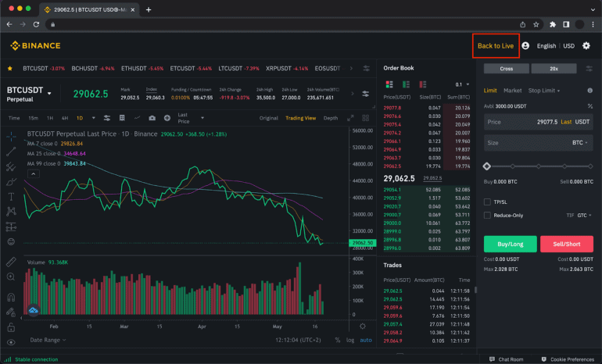Click the Cross margin mode button
The height and width of the screenshot is (364, 602).
point(507,69)
